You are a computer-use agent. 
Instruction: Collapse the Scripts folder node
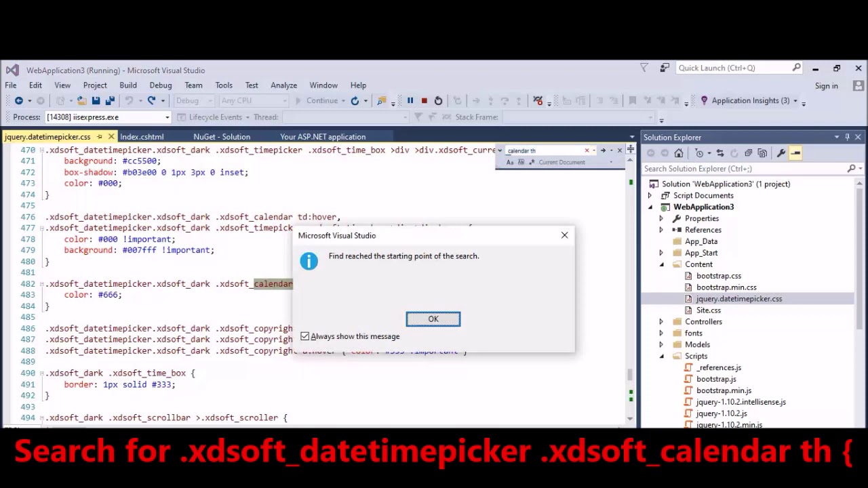[x=661, y=357]
